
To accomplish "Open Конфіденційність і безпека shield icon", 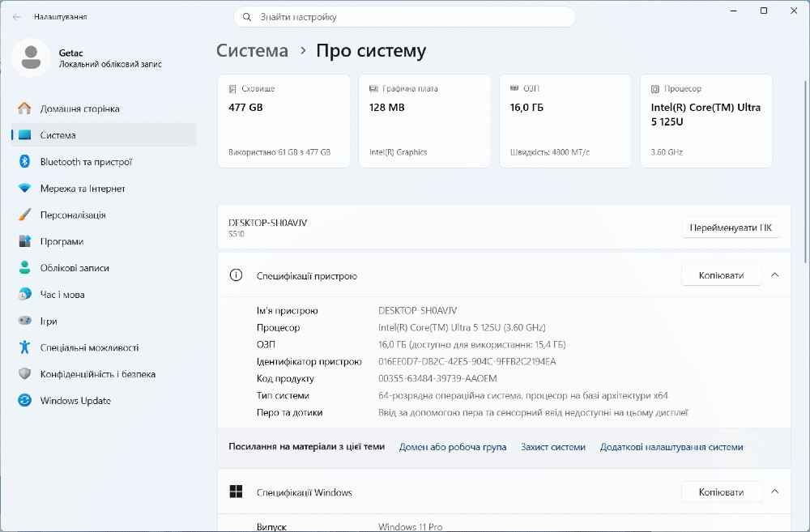I will tap(24, 373).
